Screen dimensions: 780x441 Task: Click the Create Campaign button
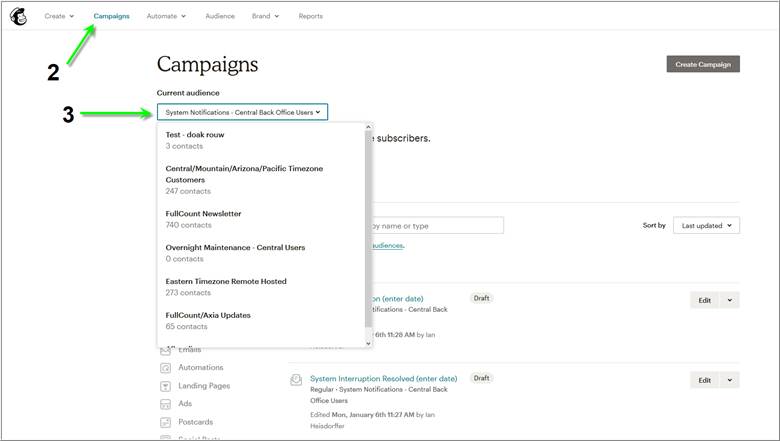(703, 64)
